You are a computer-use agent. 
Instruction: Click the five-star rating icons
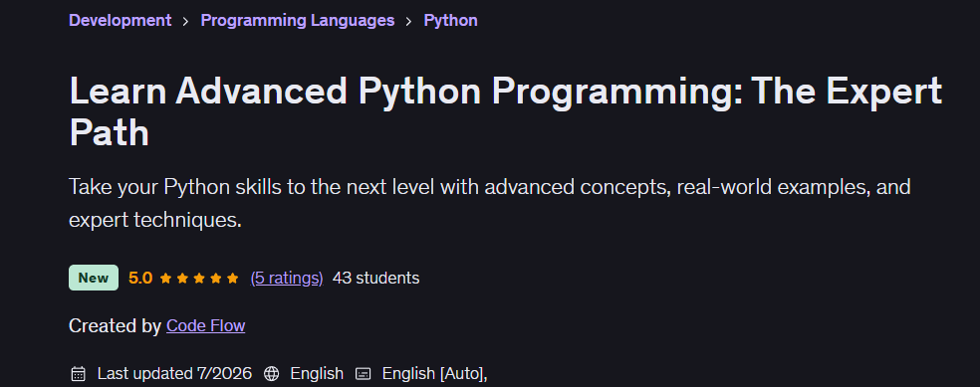pos(199,279)
